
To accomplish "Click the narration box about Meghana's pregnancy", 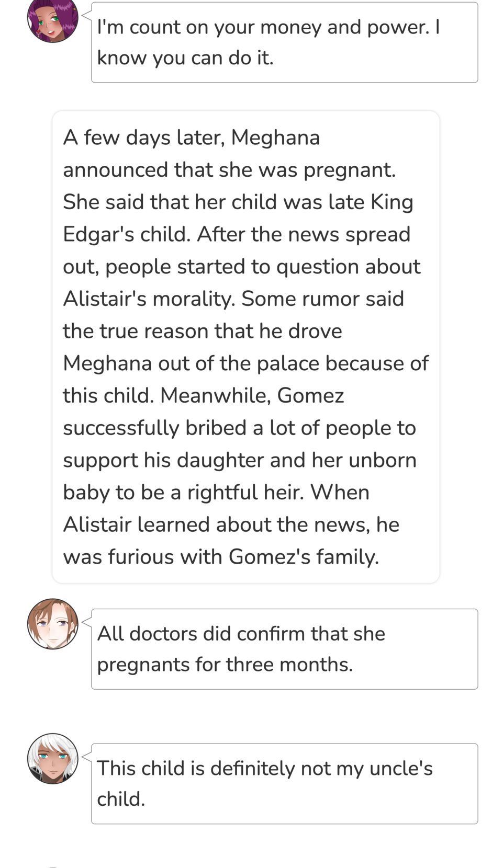I will pos(245,347).
